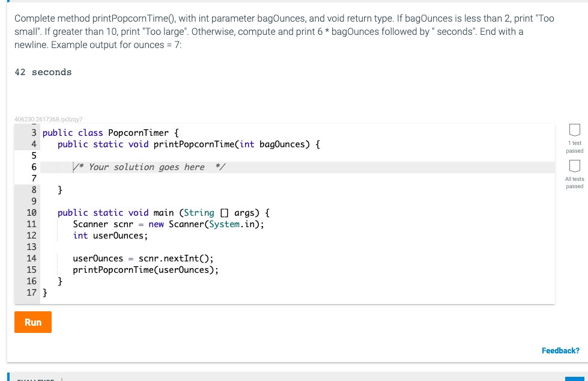Click the Run button to compile code
The image size is (588, 381).
[x=32, y=322]
